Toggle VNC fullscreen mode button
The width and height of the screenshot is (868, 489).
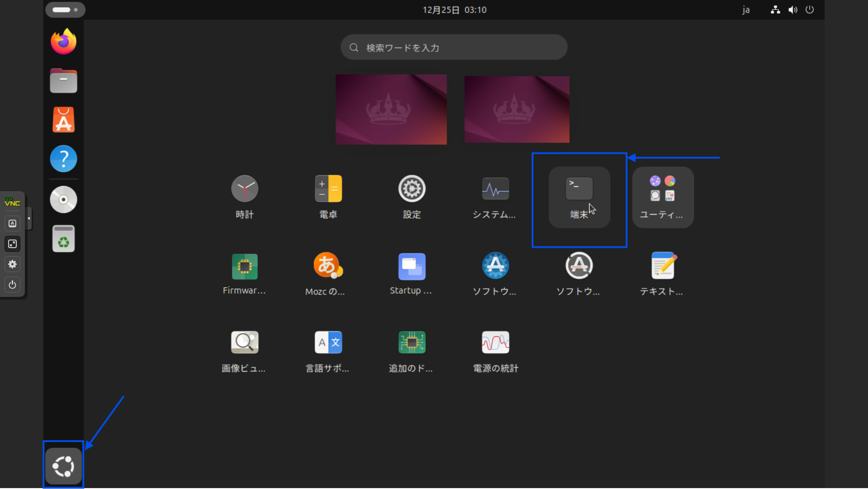pyautogui.click(x=13, y=244)
